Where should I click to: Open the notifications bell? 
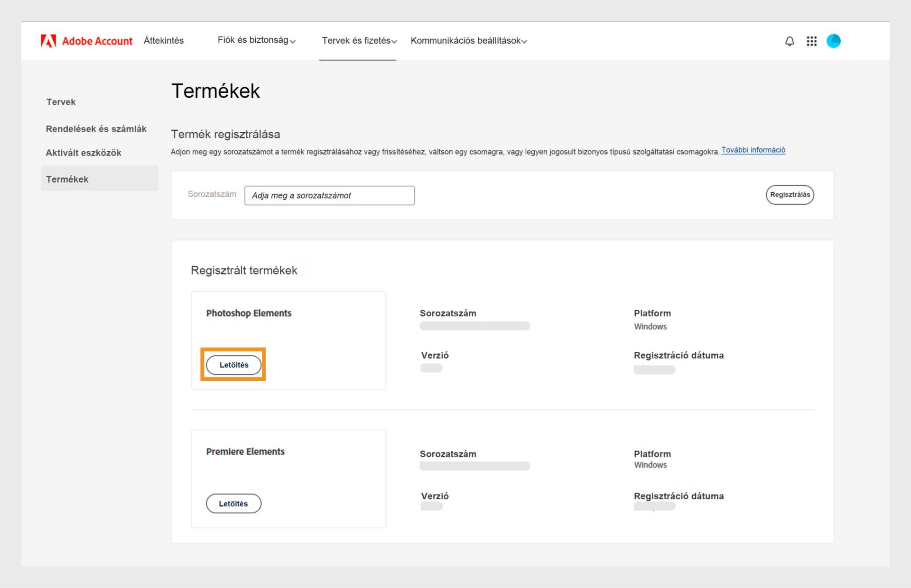click(789, 41)
